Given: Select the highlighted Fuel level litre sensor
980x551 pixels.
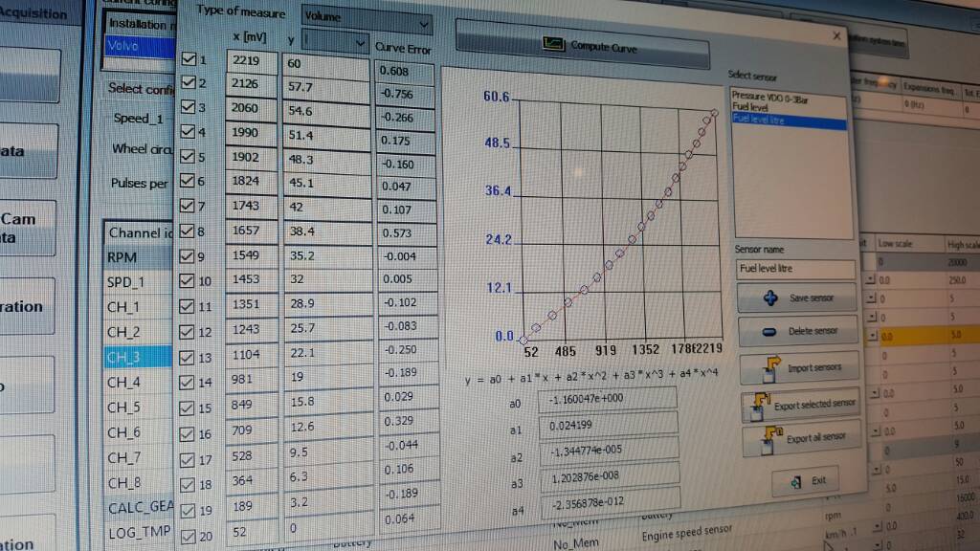Looking at the screenshot, I should [790, 120].
